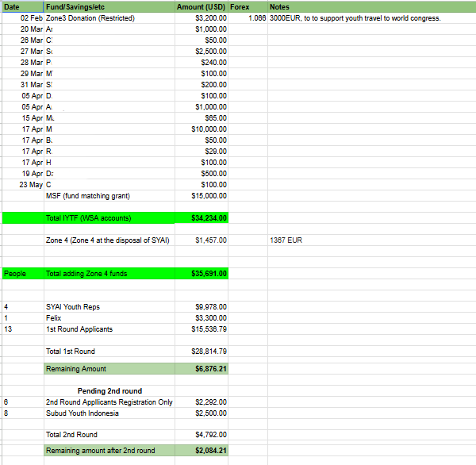476x465 pixels.
Task: Click the $3,300.00 amount cell
Action: (202, 318)
